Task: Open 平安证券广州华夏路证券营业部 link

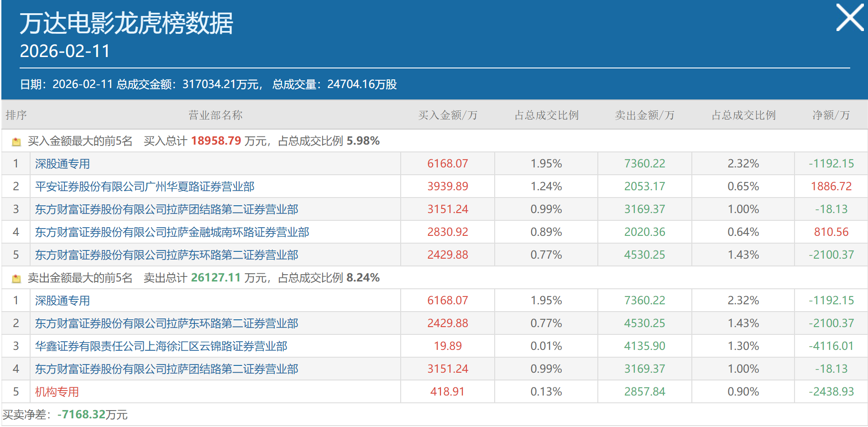Action: 145,187
